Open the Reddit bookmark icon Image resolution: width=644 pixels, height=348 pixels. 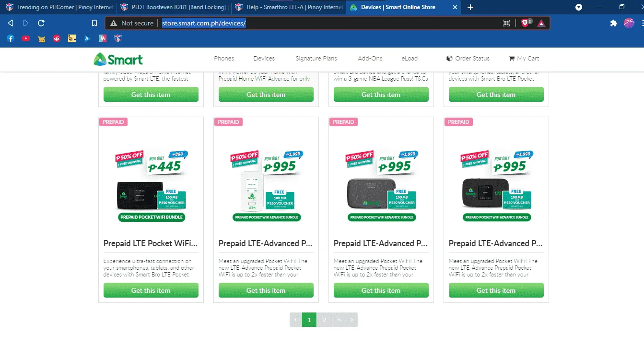[x=57, y=38]
